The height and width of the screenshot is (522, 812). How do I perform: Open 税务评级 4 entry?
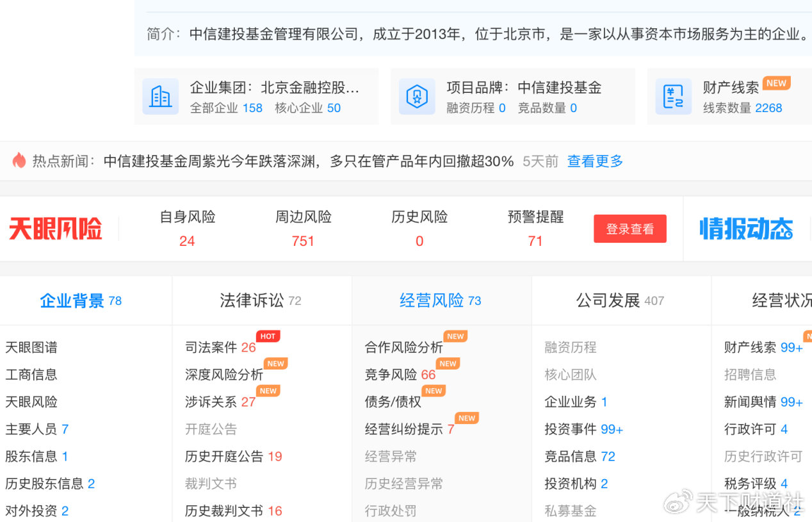click(x=756, y=484)
